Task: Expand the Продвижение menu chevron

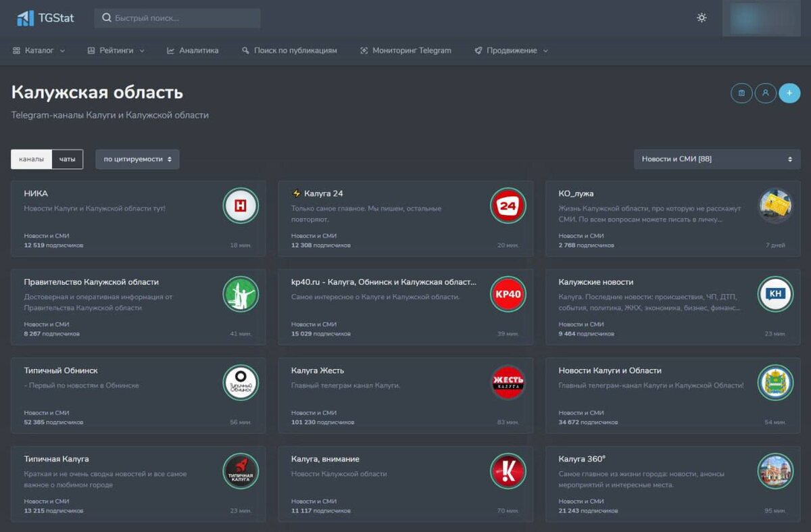Action: (545, 51)
